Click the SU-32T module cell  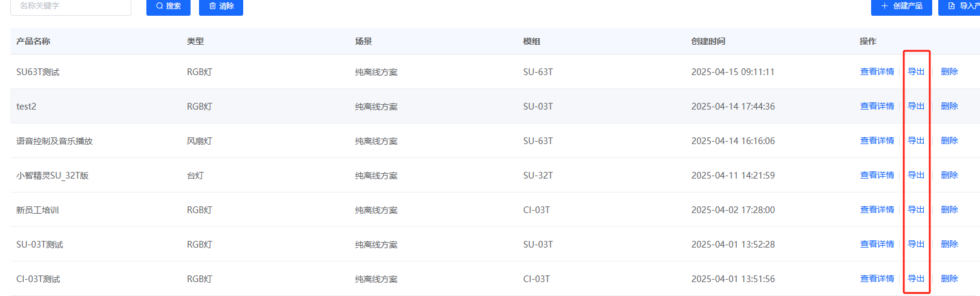pos(538,176)
